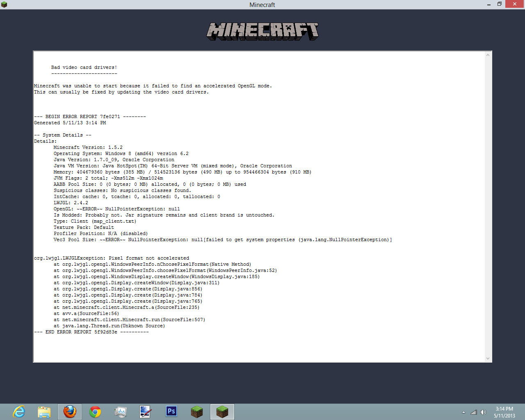Click 'Suspicious classes: No suspicious classes found' line
Screen dimensions: 525x420
[122, 190]
